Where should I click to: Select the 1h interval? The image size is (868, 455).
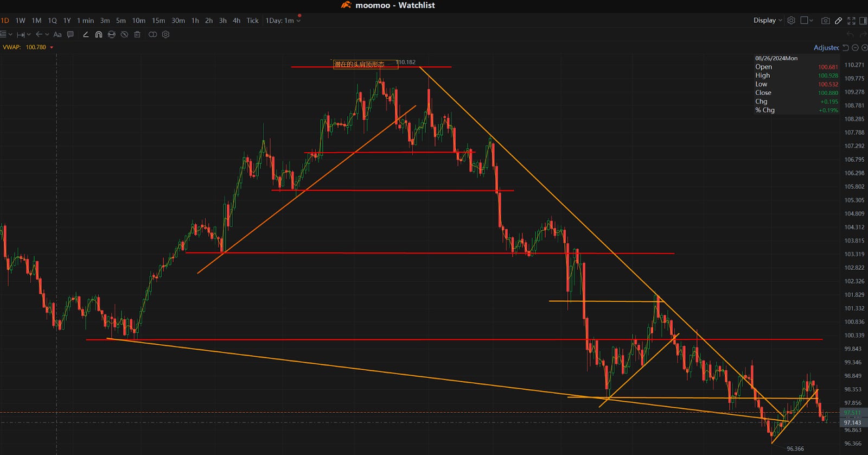(x=195, y=21)
